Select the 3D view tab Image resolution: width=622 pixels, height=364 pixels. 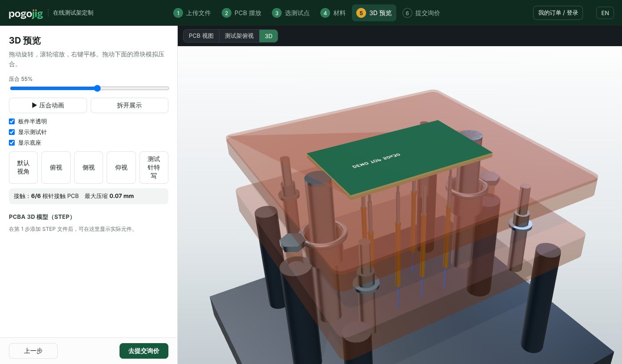click(268, 36)
